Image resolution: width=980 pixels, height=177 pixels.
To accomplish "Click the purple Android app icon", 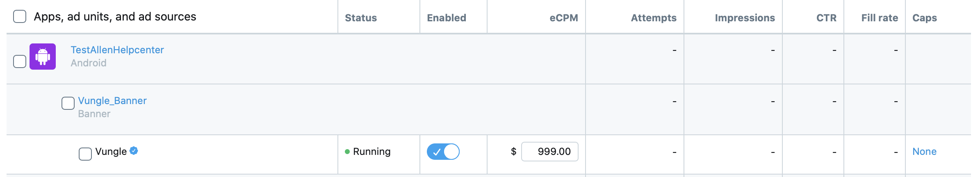I will [x=43, y=57].
